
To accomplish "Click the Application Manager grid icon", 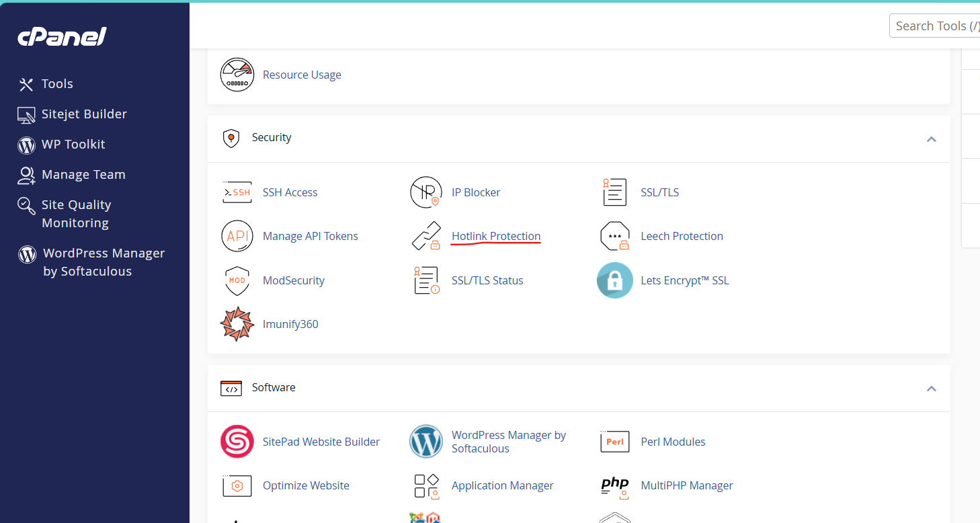I will pyautogui.click(x=426, y=486).
